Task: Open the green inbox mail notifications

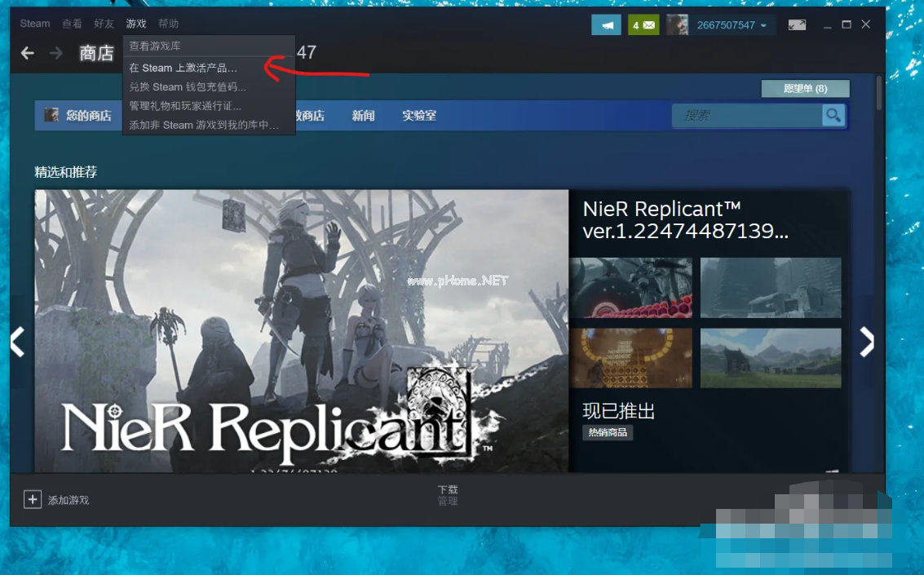Action: point(643,25)
